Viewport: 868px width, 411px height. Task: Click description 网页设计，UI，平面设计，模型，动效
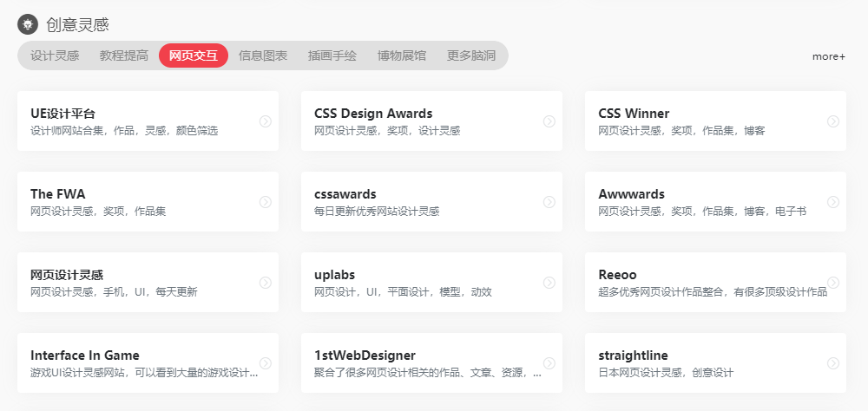(x=403, y=292)
